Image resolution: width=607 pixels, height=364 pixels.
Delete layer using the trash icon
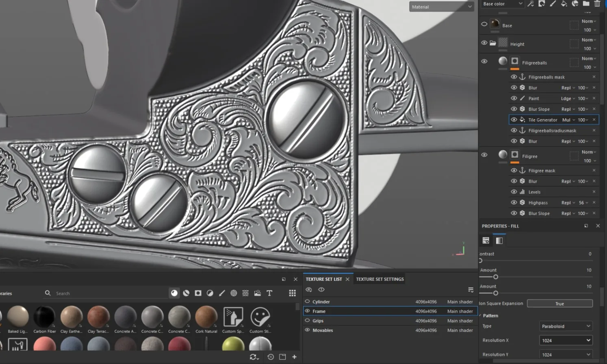point(597,4)
